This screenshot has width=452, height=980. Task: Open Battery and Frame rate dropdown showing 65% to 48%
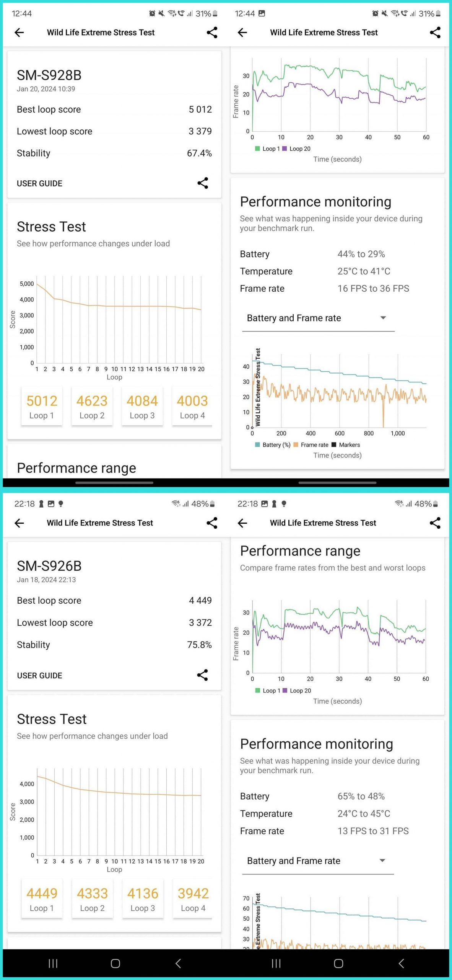tap(318, 861)
